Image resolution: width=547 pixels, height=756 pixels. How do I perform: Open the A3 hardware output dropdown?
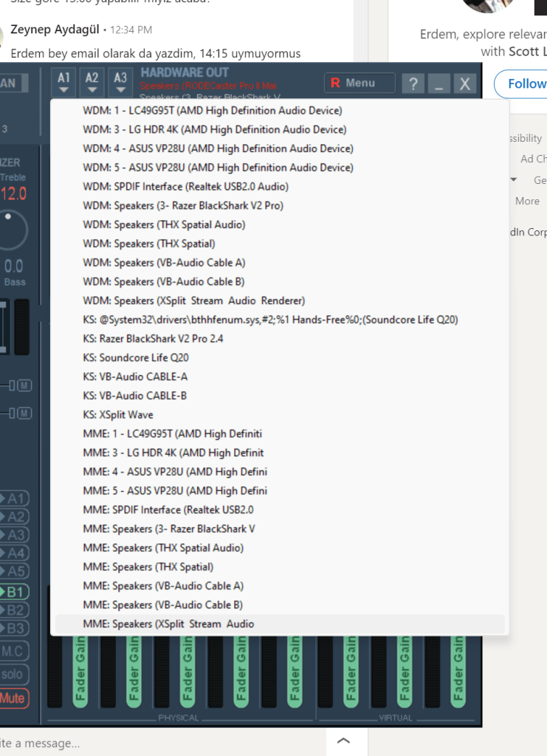[120, 83]
